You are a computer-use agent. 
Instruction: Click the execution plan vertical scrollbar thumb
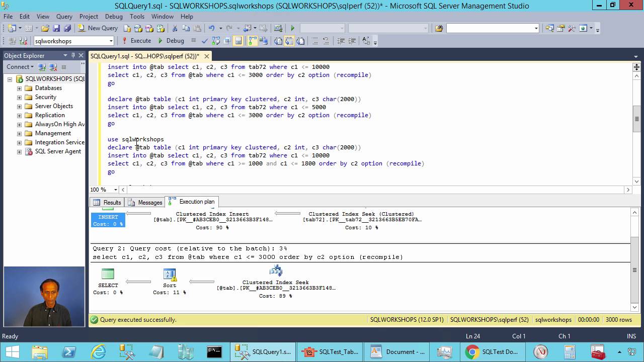pos(635,270)
